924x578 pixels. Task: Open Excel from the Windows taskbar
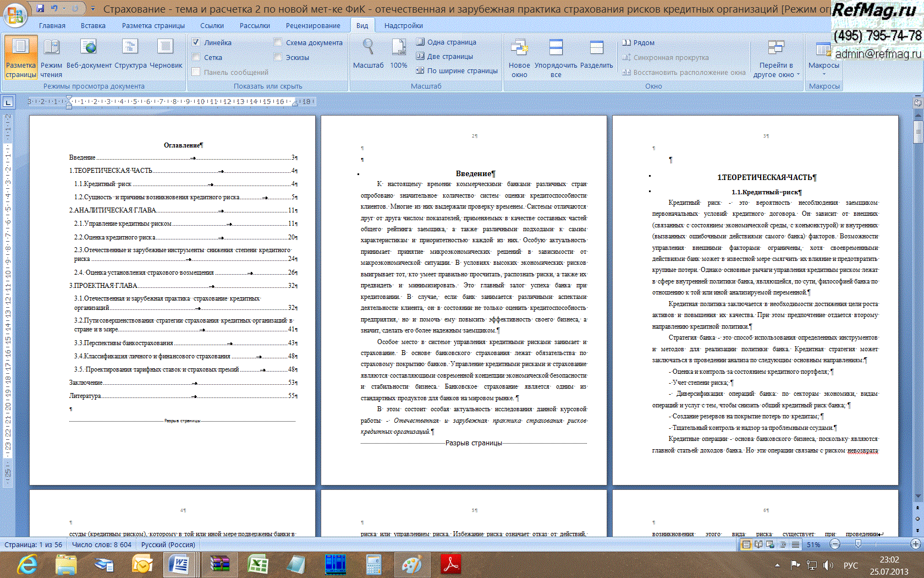(x=257, y=565)
